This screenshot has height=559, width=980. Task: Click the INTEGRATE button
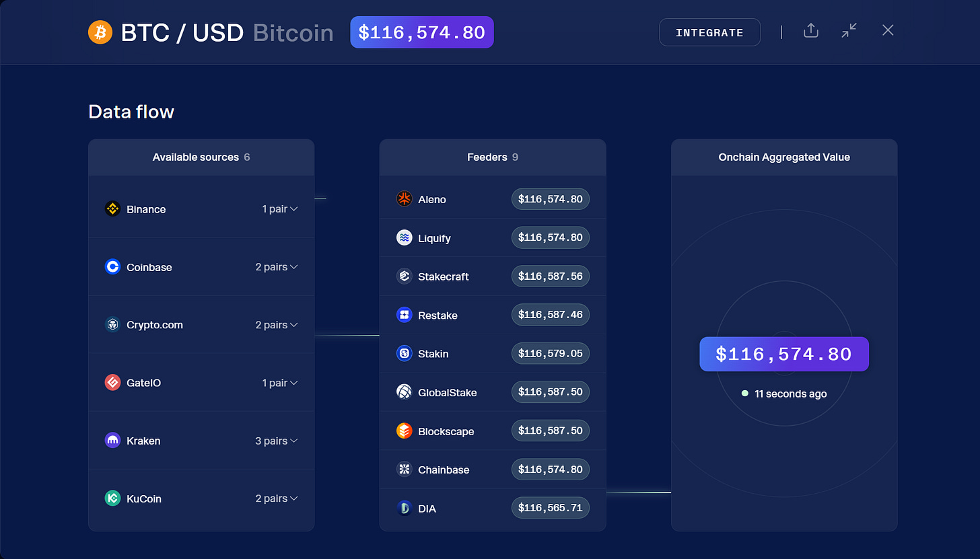(x=709, y=32)
